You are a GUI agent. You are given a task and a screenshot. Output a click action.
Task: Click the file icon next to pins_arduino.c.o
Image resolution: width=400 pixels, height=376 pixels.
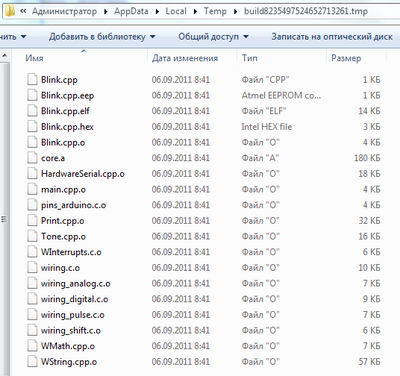[32, 205]
